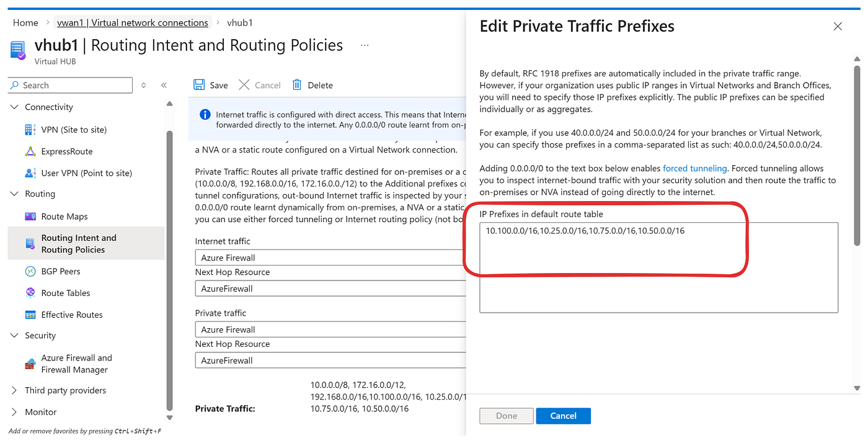Click the User VPN (Point to site) icon
Screen dimensions: 868x443
(x=30, y=173)
